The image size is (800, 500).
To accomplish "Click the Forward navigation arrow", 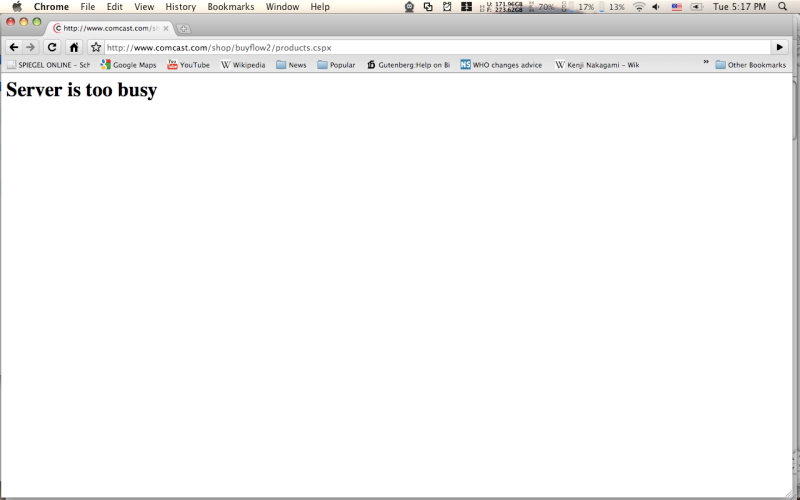I will click(x=31, y=47).
